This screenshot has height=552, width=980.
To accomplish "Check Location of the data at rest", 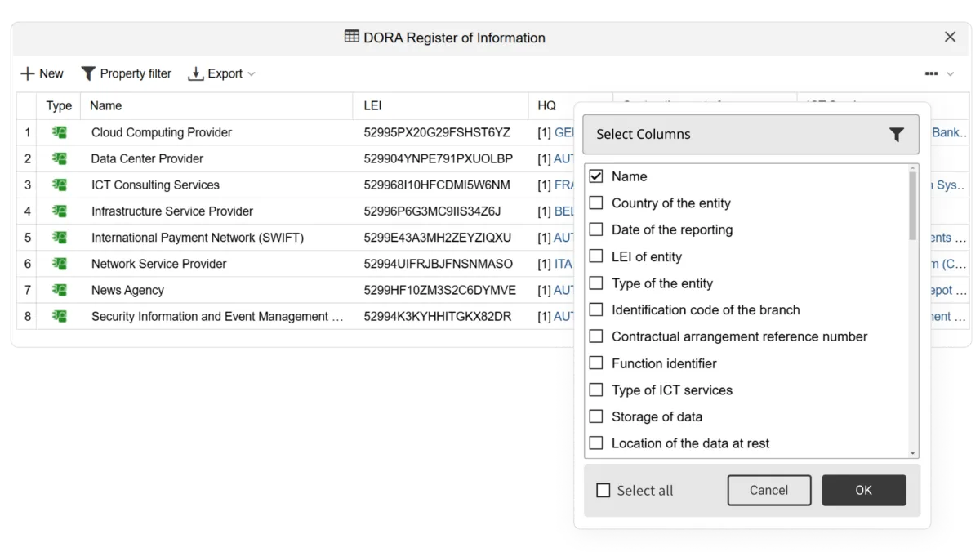I will click(x=596, y=443).
